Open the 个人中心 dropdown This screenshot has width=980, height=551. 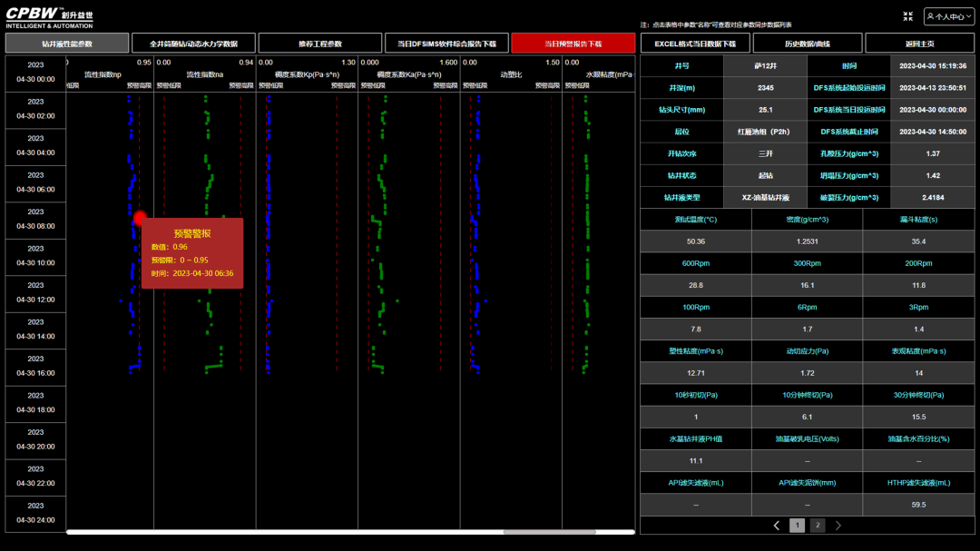(949, 16)
